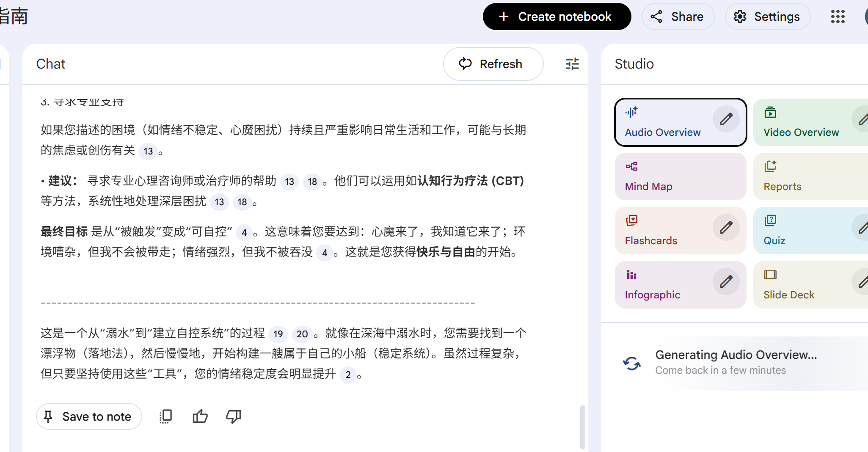
Task: Create a Mind Map
Action: [681, 176]
